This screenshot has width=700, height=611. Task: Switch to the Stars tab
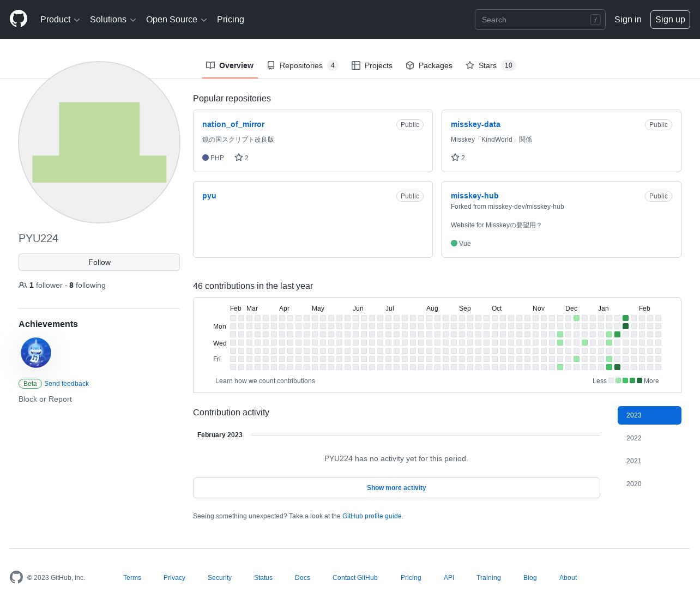[x=491, y=65]
